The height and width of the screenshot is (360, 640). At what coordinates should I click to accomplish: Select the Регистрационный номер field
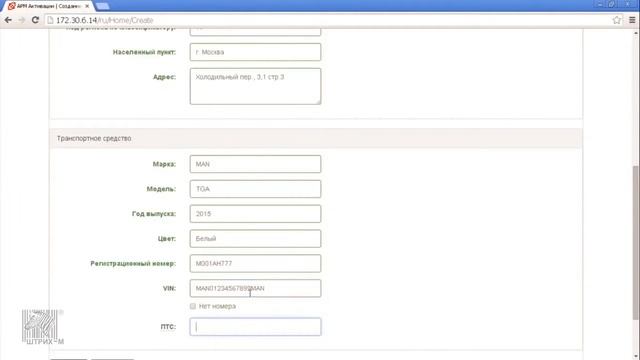coord(255,264)
